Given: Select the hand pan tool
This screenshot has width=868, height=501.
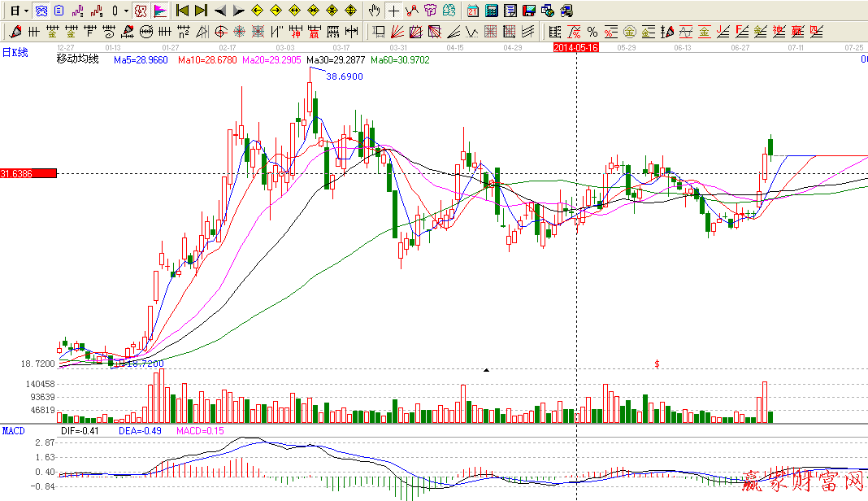Looking at the screenshot, I should pos(374,11).
